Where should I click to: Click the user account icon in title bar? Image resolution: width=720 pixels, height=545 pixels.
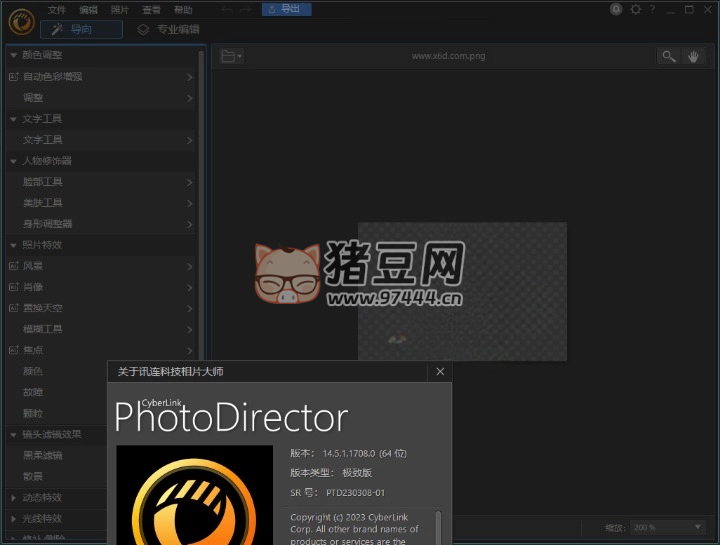click(616, 9)
